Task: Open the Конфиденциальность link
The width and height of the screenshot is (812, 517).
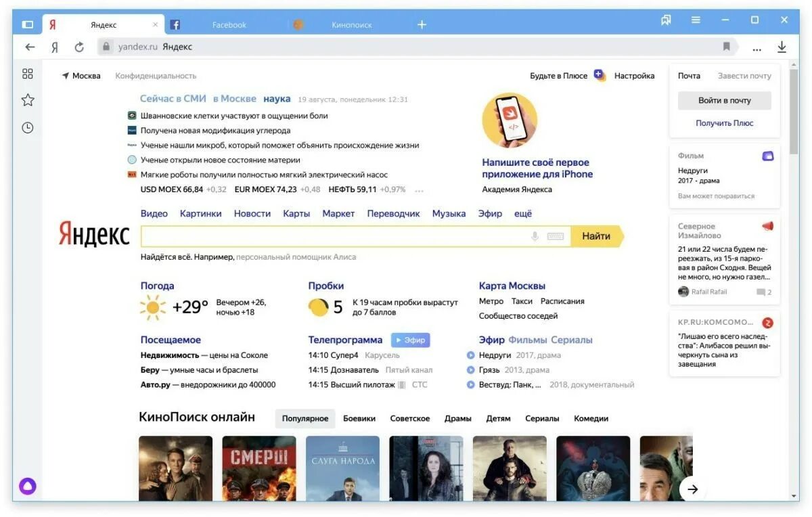Action: point(156,76)
